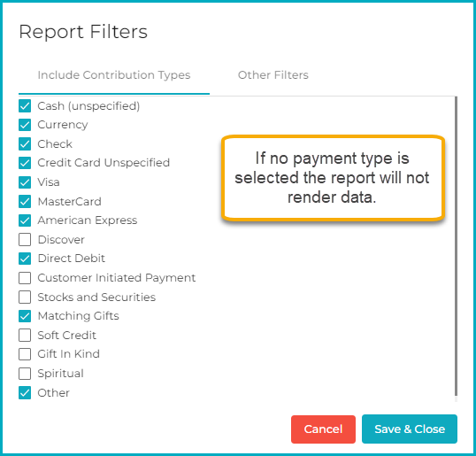Toggle the Check payment type checkbox
476x456 pixels.
tap(25, 144)
